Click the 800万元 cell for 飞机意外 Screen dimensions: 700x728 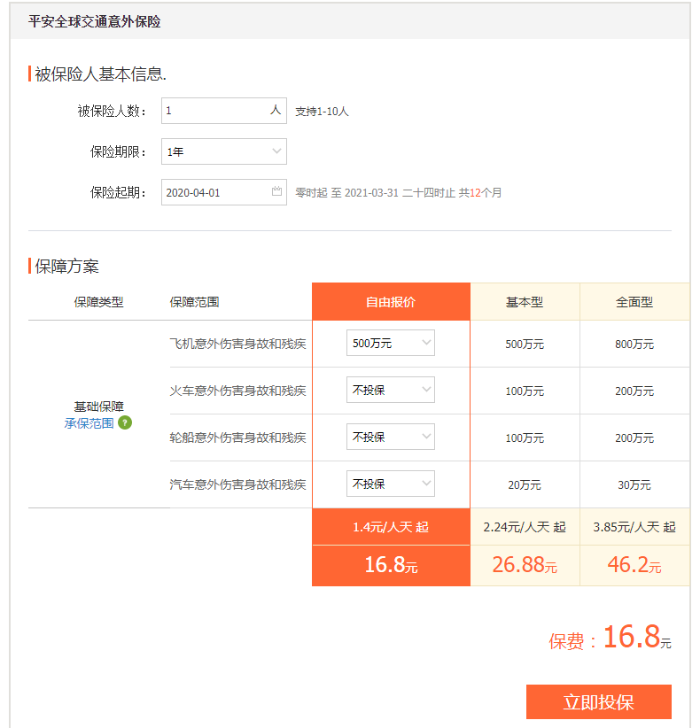click(x=634, y=344)
